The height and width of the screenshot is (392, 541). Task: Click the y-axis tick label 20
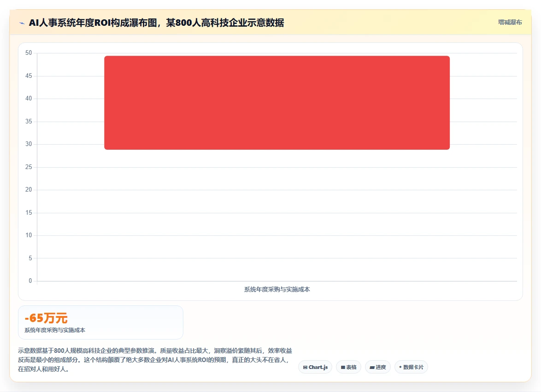(x=29, y=190)
